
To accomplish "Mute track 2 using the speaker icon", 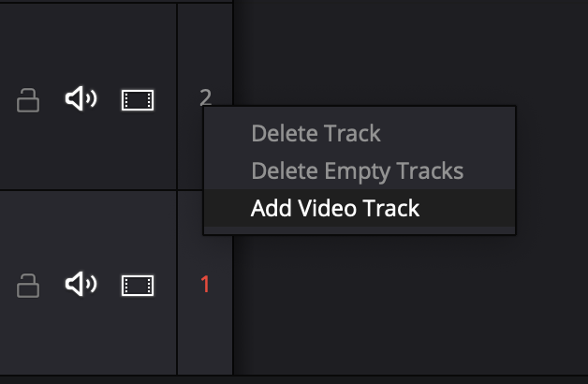I will point(81,98).
